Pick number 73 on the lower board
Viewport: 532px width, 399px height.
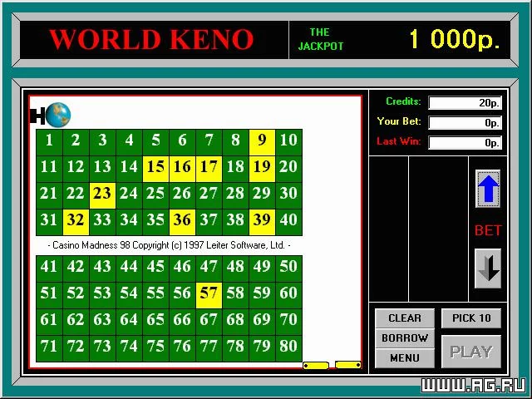click(102, 348)
